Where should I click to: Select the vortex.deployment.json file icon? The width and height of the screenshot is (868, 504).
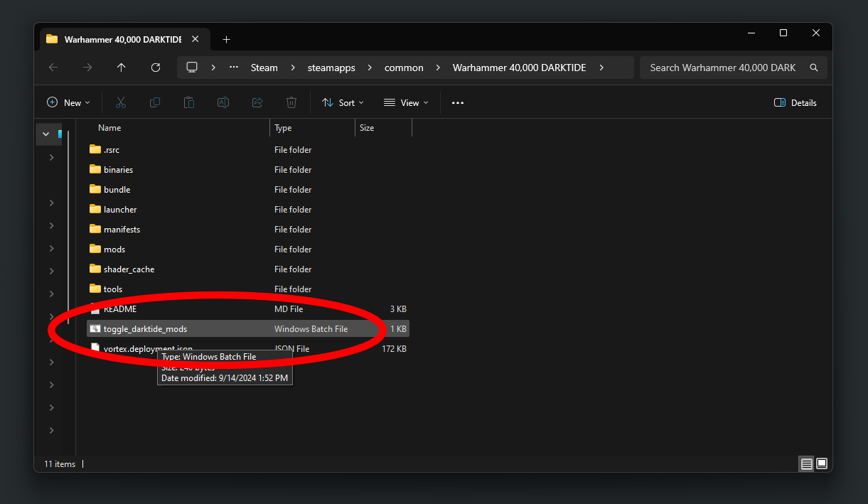pos(96,348)
